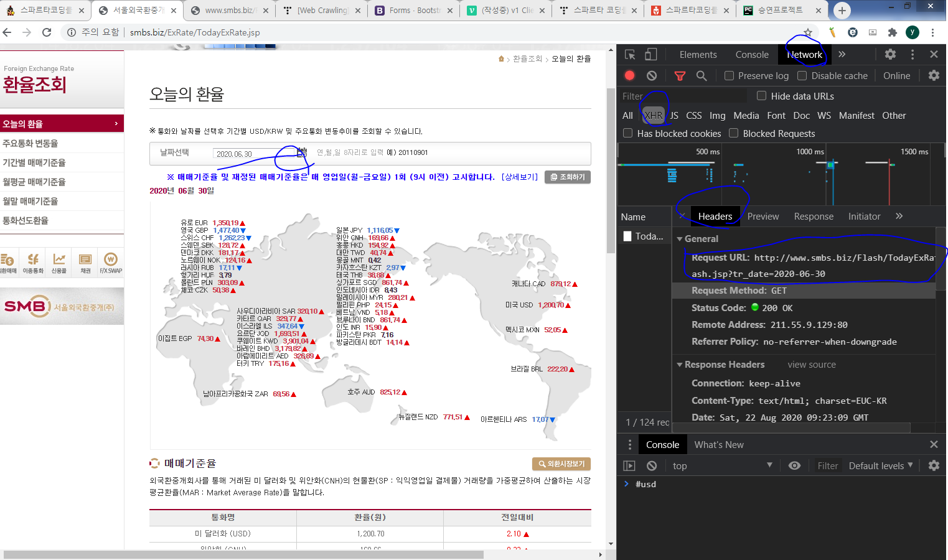Select the Toda... request row
The image size is (948, 560).
[x=645, y=236]
